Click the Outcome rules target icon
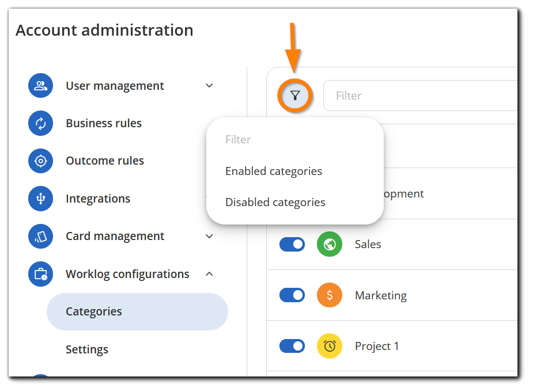The image size is (533, 392). (x=40, y=161)
